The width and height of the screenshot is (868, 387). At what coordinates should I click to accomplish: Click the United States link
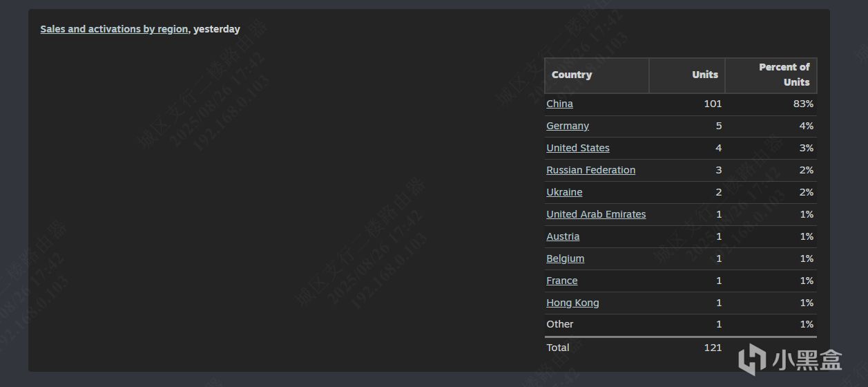tap(578, 148)
